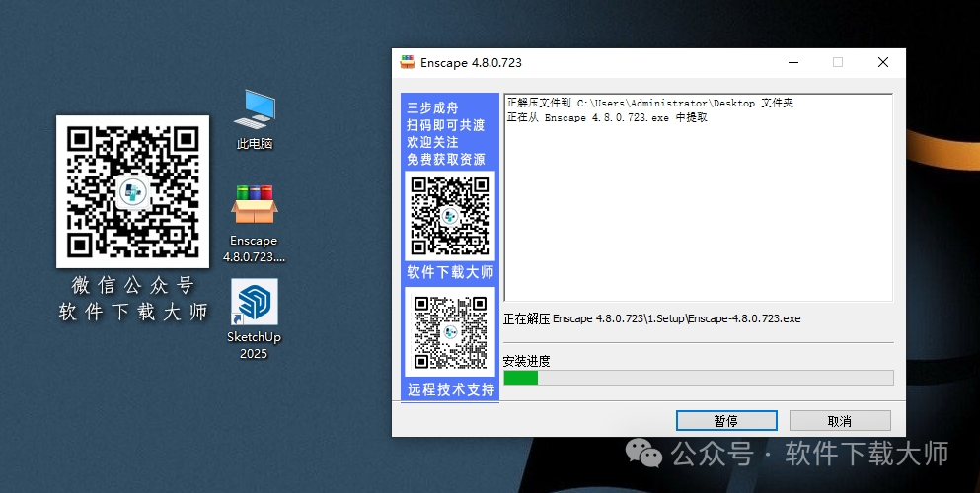Click the 远程技术支持 label in the sidebar
The height and width of the screenshot is (493, 980).
[x=451, y=389]
